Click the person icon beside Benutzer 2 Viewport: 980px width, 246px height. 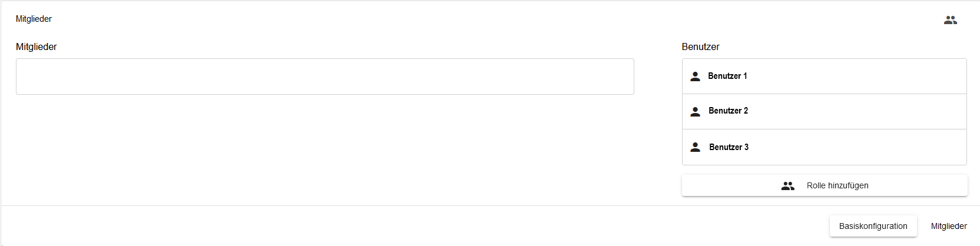[x=695, y=112]
